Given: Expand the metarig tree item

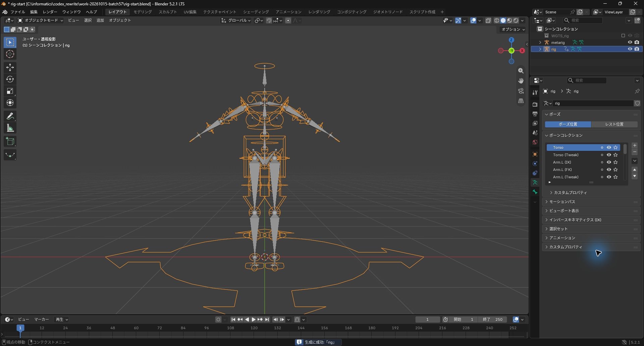Looking at the screenshot, I should click(540, 42).
